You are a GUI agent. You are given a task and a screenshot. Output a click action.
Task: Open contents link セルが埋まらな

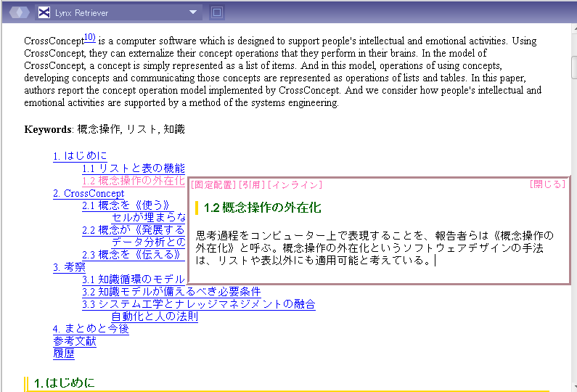pos(149,218)
